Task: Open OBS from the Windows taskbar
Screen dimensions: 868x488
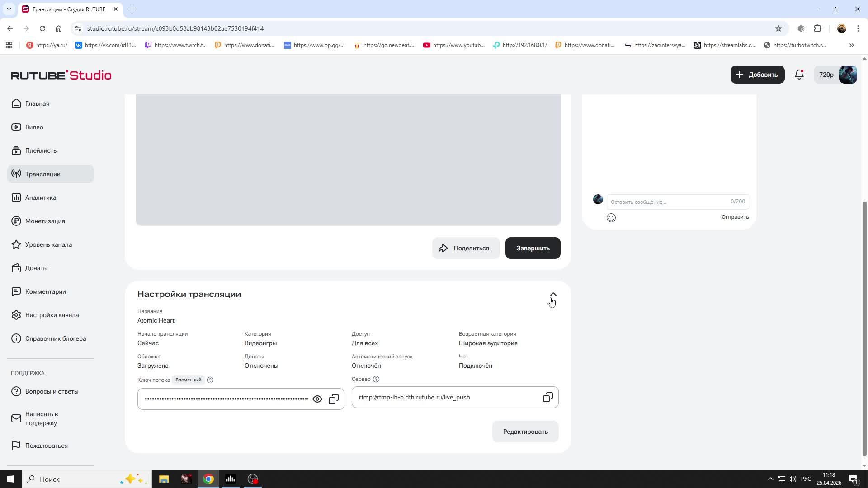Action: (253, 479)
